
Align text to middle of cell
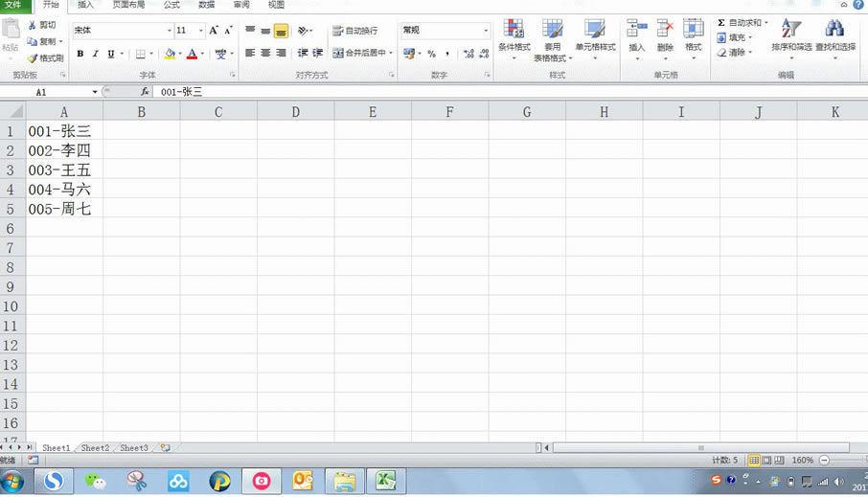pos(265,31)
